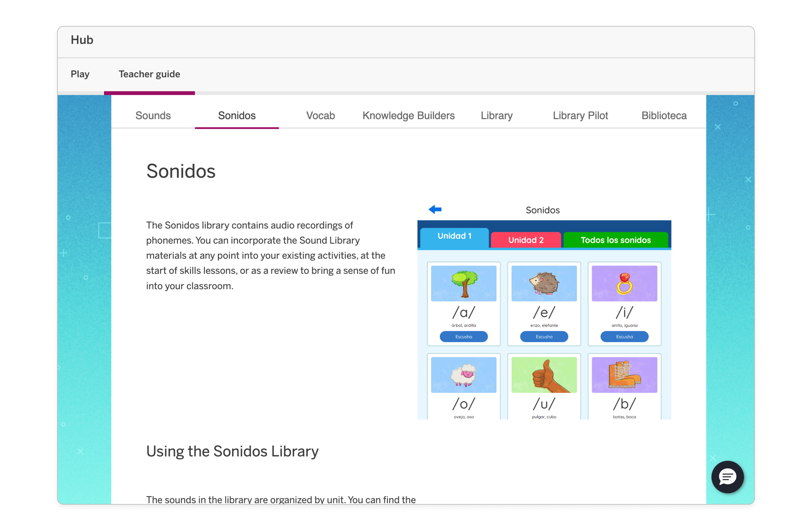Screen dimensions: 812x530
Task: Open the Biblioteca tab
Action: pyautogui.click(x=664, y=116)
